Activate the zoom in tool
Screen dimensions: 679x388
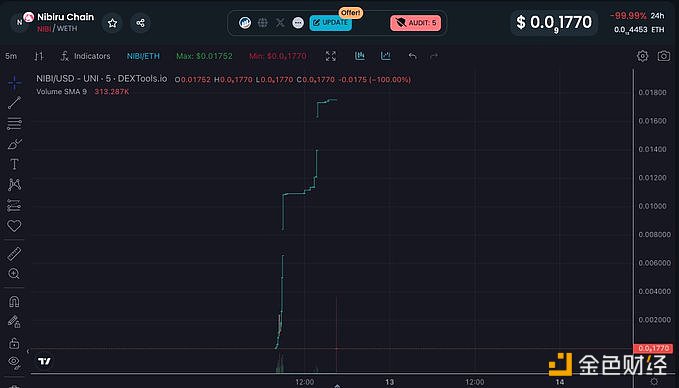[14, 274]
